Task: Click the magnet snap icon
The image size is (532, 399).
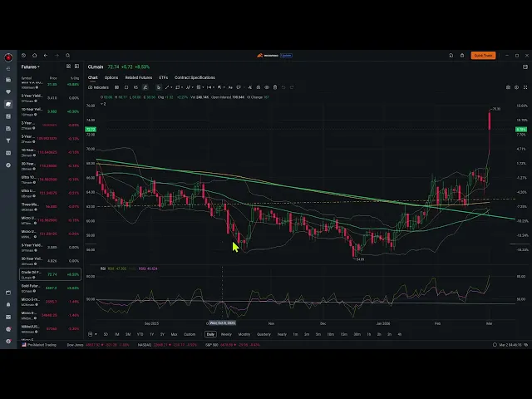Action: pos(250,87)
